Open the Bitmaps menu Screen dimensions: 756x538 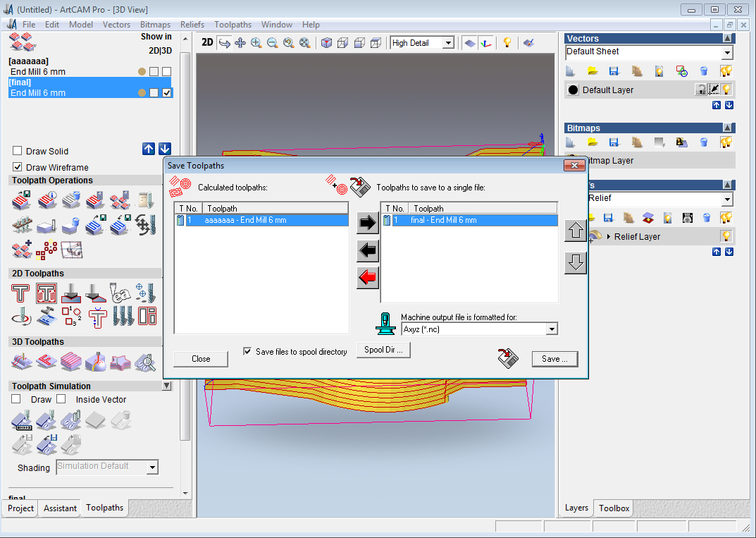155,25
